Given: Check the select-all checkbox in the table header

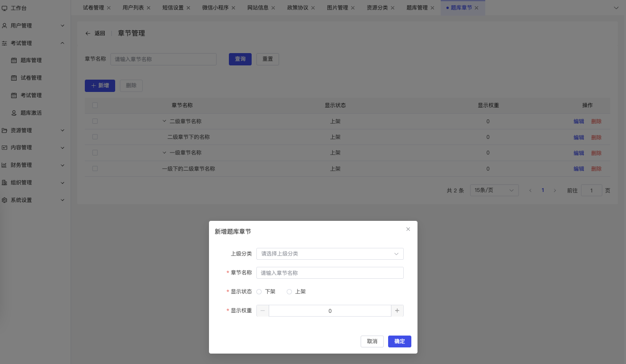Looking at the screenshot, I should point(95,105).
